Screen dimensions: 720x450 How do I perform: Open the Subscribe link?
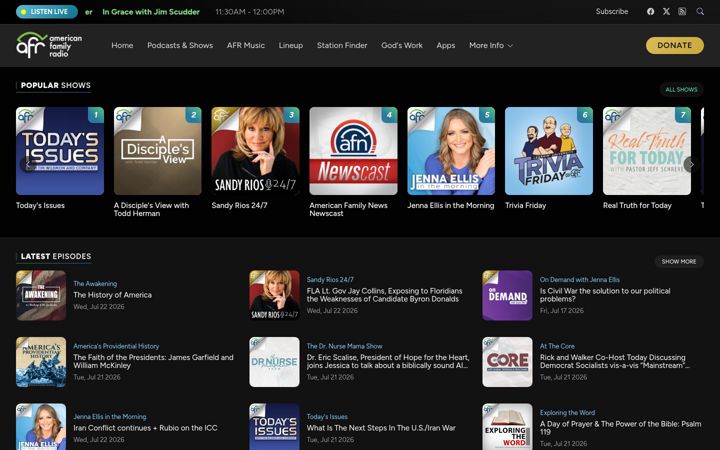[x=612, y=11]
